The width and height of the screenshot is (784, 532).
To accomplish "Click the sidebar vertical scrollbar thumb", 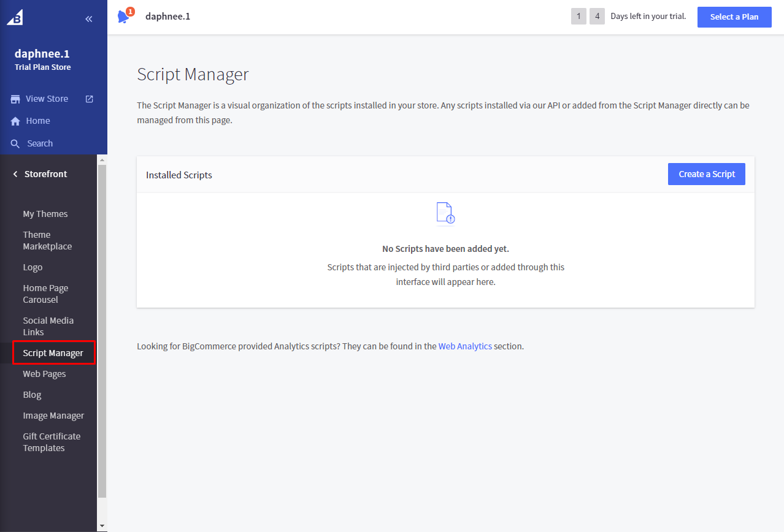I will 102,330.
